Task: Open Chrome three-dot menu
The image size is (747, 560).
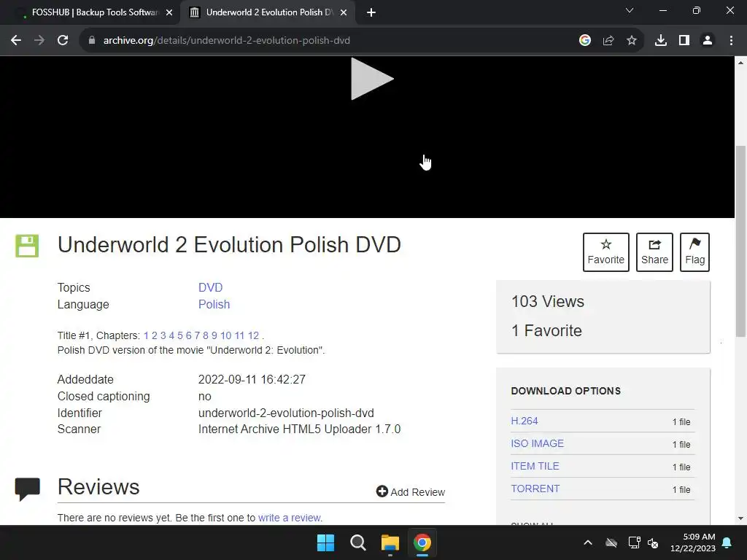Action: point(731,41)
